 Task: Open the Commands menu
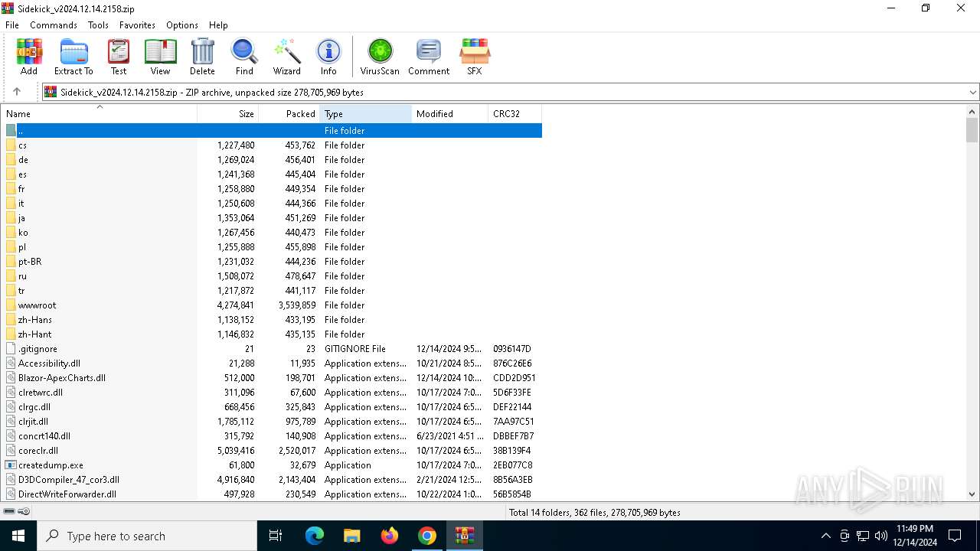(54, 25)
